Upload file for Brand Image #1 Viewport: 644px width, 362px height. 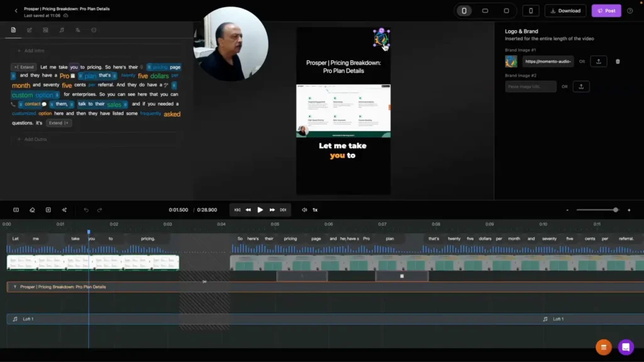pyautogui.click(x=599, y=62)
